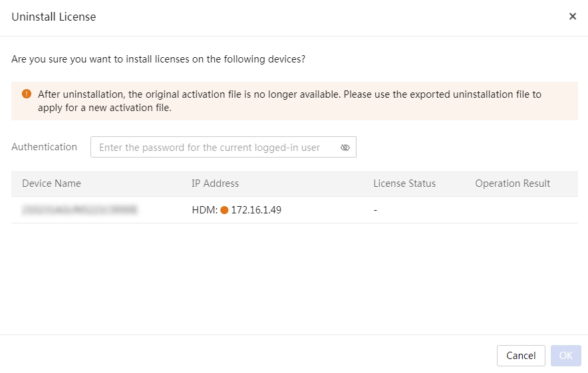Screen dimensions: 588x373
Task: Close the Uninstall License dialog
Action: 572,17
